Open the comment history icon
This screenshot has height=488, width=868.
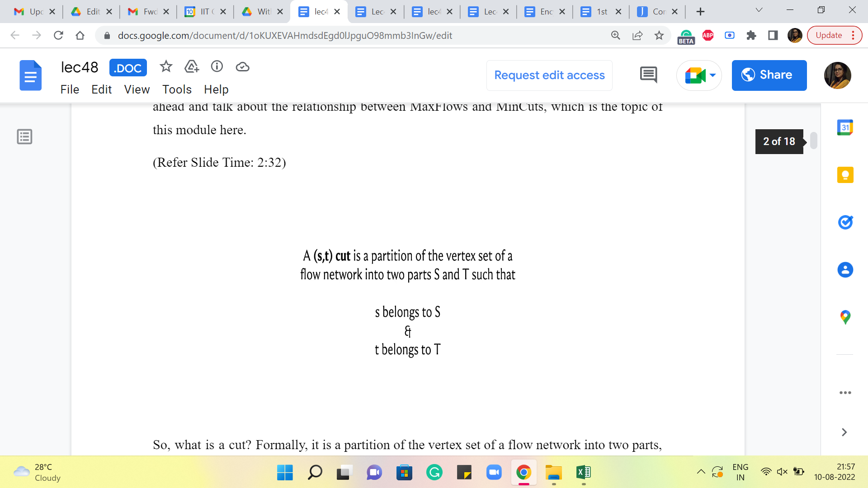pos(648,75)
